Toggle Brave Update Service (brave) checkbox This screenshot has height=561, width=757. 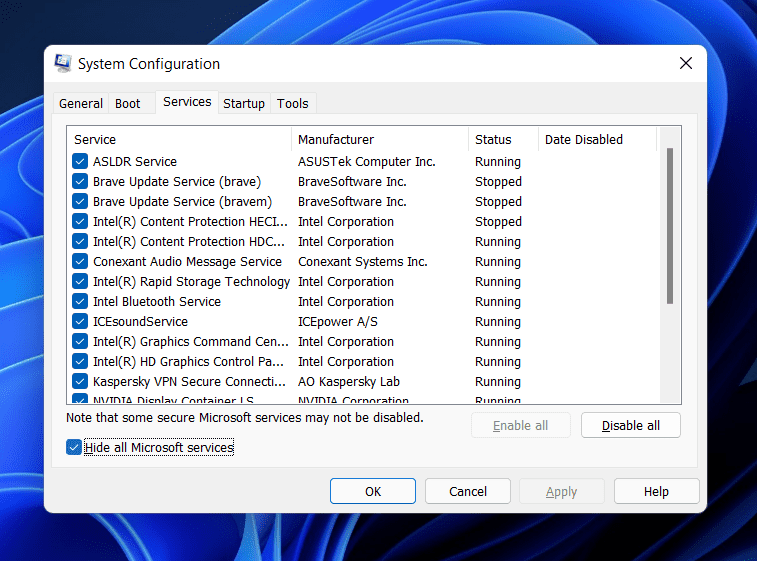click(80, 182)
